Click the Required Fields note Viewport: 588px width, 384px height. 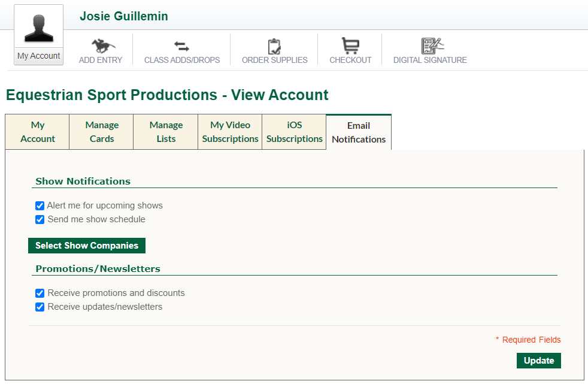pyautogui.click(x=528, y=340)
